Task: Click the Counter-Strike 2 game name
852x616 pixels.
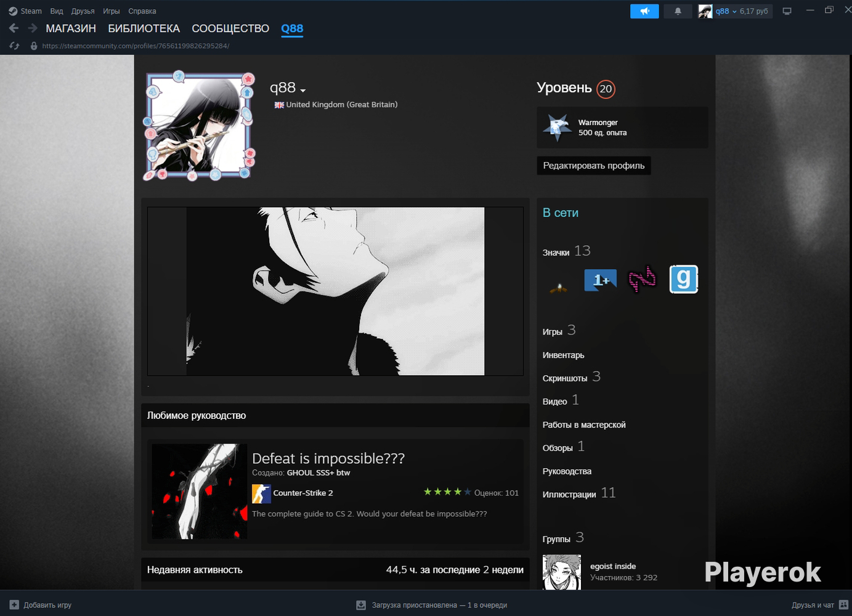Action: pyautogui.click(x=303, y=493)
